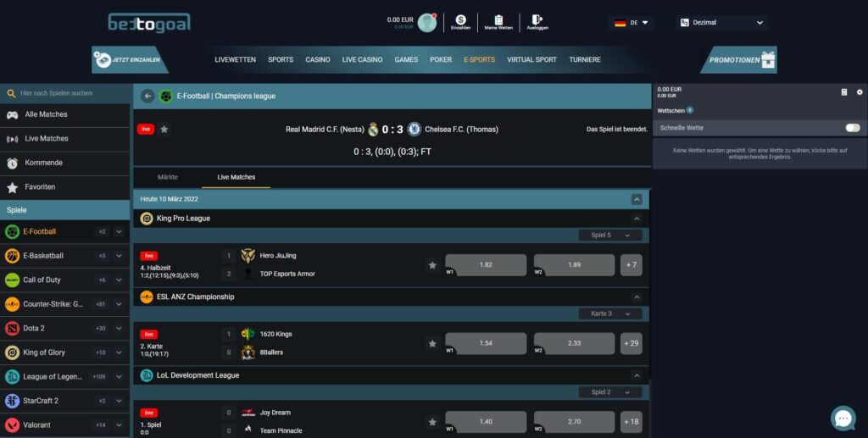The image size is (868, 438).
Task: Bet W2 2.33 on 8Ballers
Action: click(x=574, y=344)
